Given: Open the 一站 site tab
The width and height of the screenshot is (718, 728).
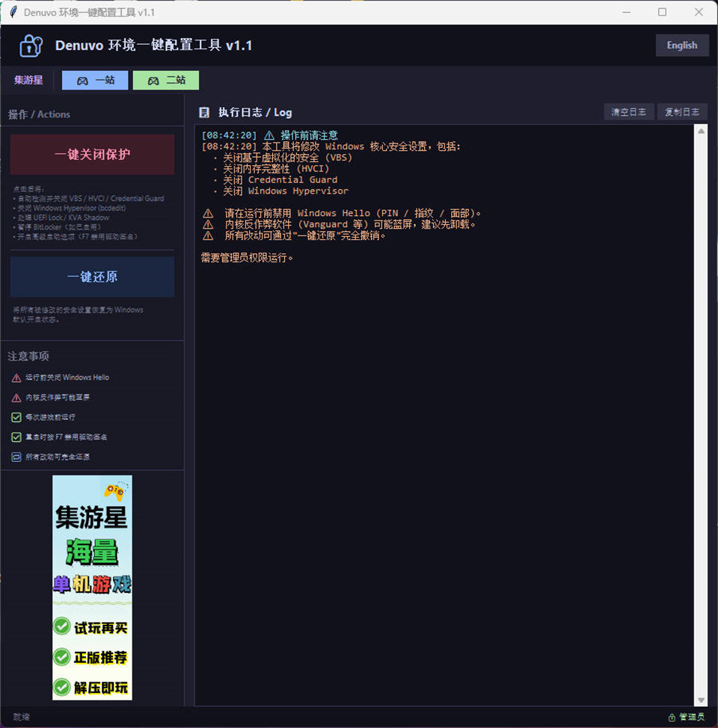Looking at the screenshot, I should tap(95, 80).
